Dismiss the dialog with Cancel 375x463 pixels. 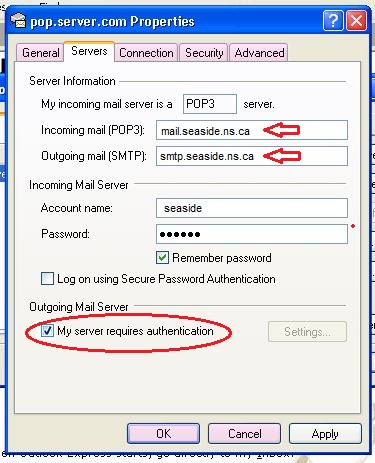244,434
